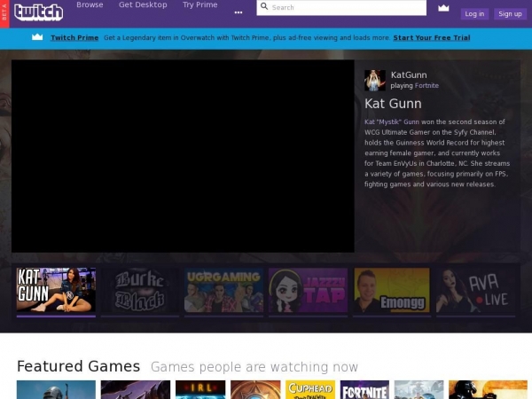
Task: Open the Cuphead featured game tile
Action: click(310, 389)
